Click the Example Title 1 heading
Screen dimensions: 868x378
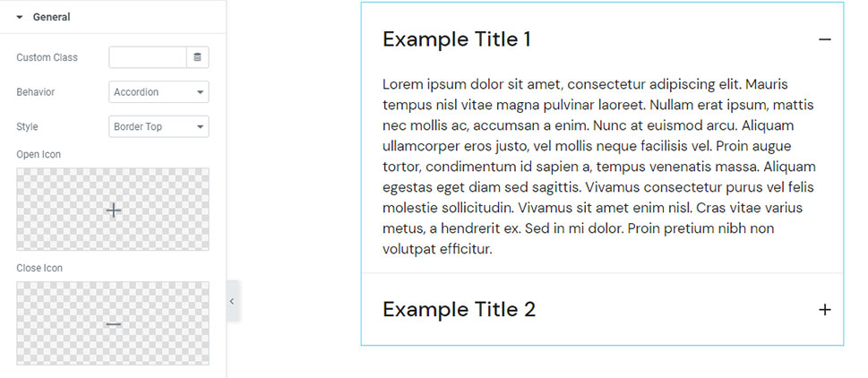[x=457, y=39]
